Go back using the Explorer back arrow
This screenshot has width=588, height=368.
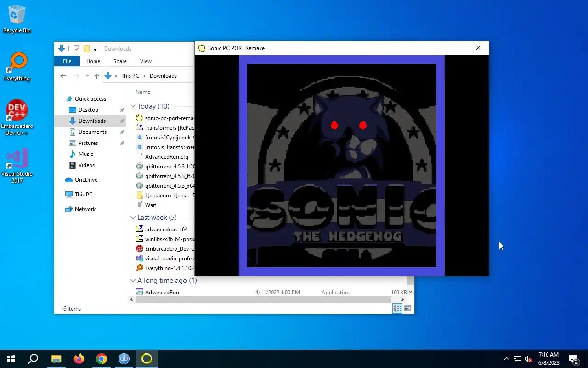click(x=63, y=76)
